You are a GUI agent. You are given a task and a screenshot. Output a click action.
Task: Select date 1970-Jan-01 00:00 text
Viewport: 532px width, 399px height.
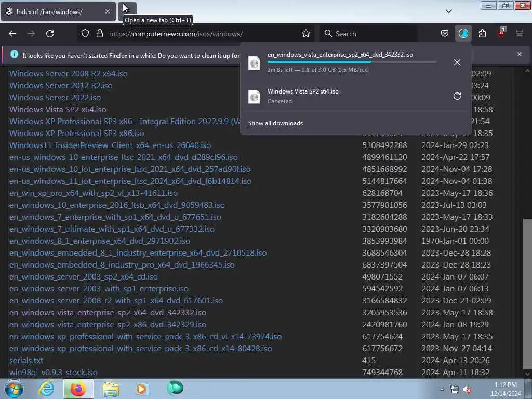pos(455,241)
